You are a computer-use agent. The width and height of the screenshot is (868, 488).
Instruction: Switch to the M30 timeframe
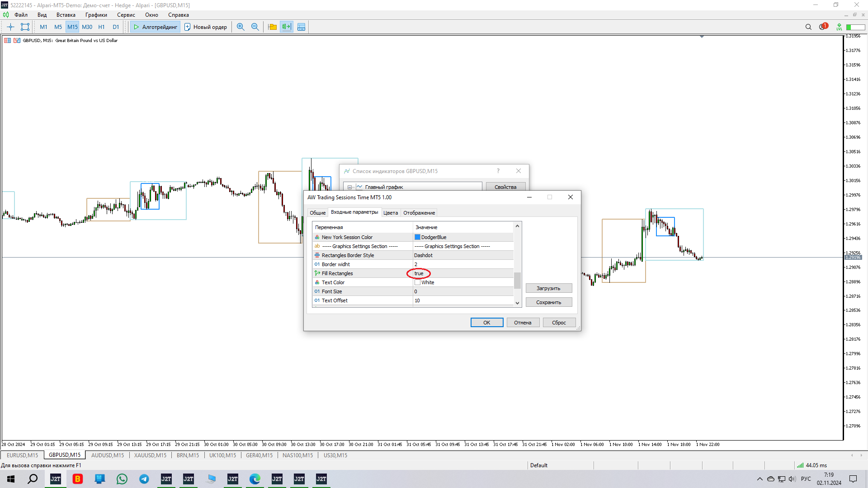(87, 27)
